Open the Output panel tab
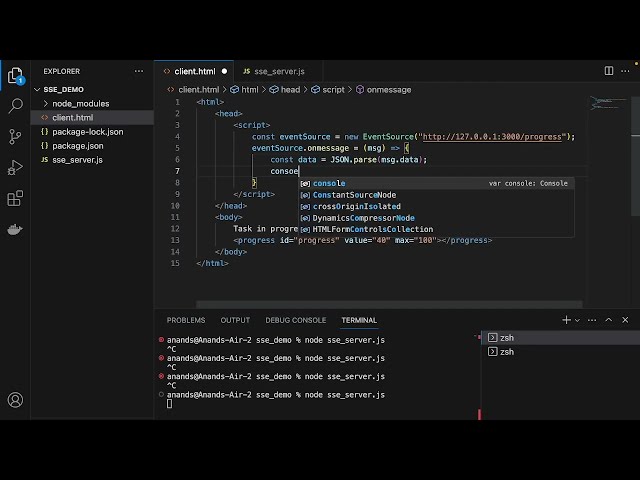Viewport: 640px width, 480px height. [235, 320]
